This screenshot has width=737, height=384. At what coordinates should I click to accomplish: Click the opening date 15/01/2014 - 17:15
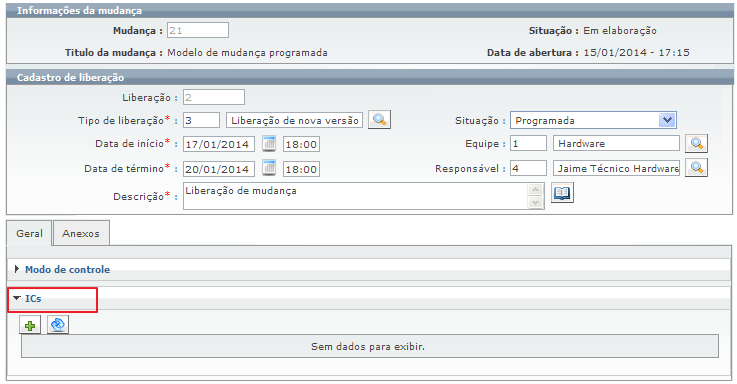[x=636, y=53]
